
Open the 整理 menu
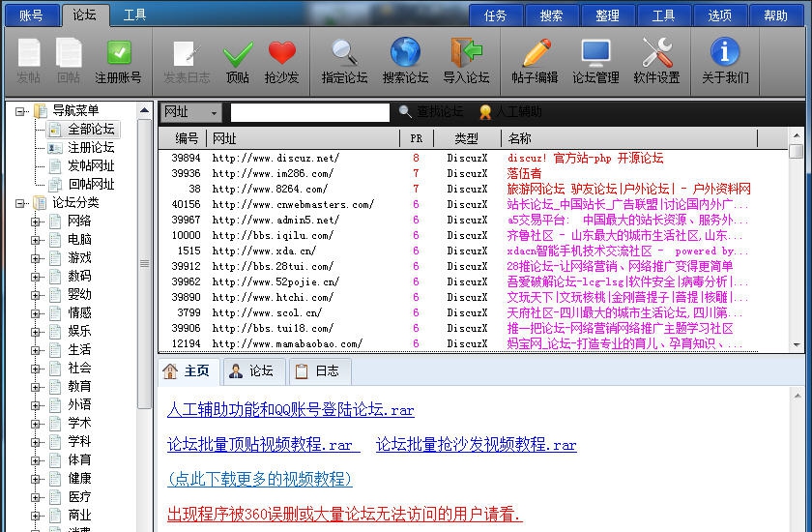tap(607, 15)
